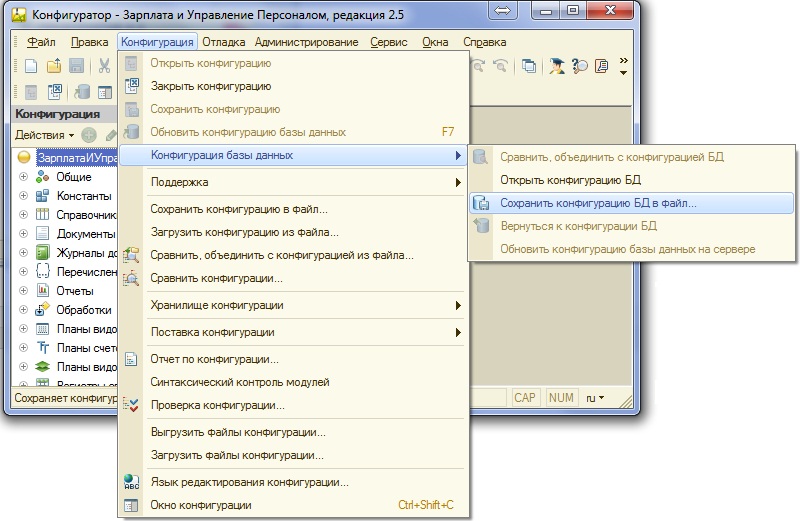Choose Загрузить файлы конфигурации

pyautogui.click(x=293, y=455)
